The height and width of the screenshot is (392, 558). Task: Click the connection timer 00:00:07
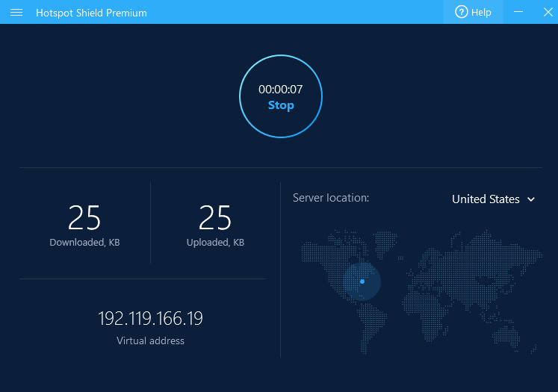pos(280,90)
